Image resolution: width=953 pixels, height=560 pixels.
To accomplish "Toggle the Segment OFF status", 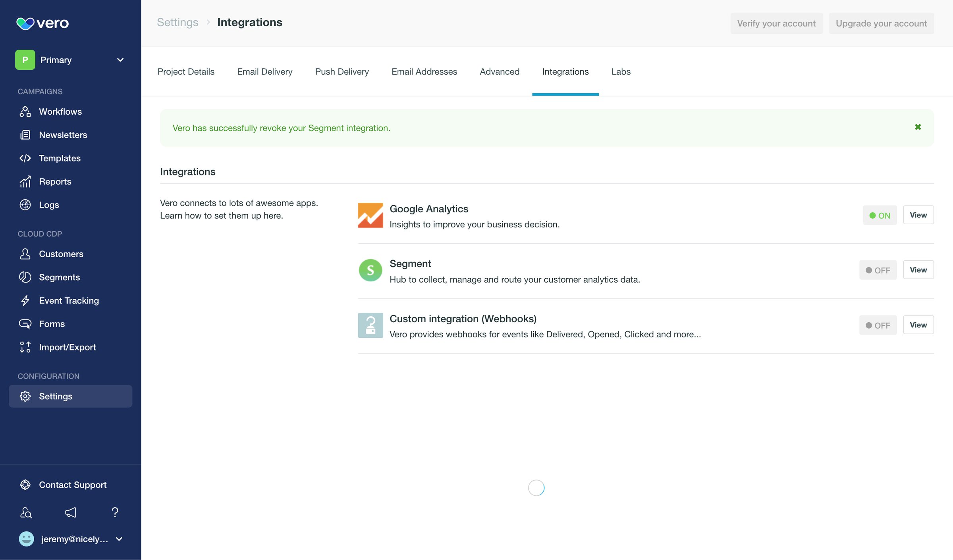I will (878, 270).
